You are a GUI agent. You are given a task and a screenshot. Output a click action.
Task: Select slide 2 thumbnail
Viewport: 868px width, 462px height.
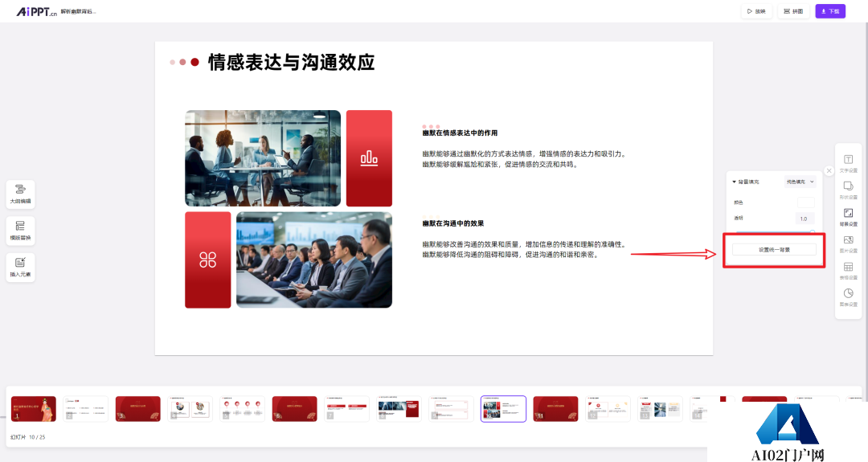click(x=85, y=409)
